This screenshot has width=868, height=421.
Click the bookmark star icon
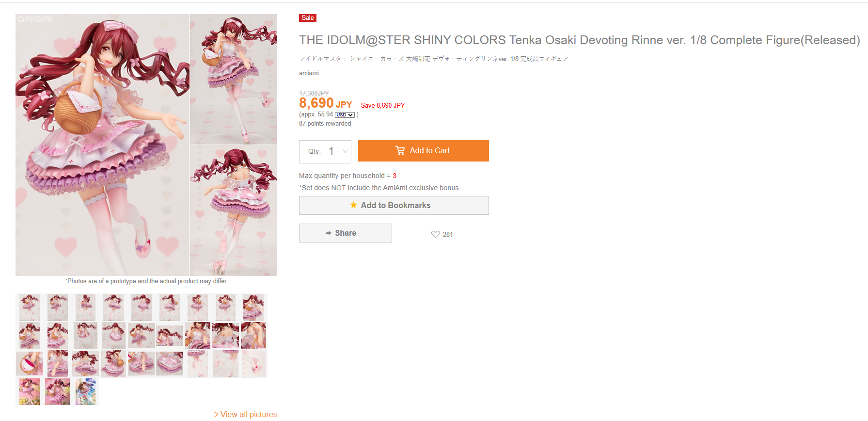tap(354, 205)
